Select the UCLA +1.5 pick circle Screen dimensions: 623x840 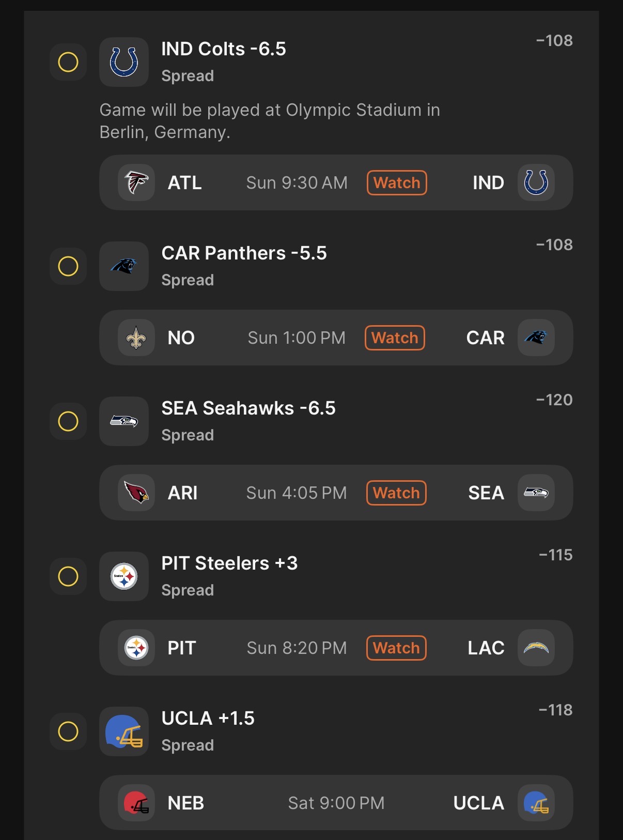click(x=68, y=731)
